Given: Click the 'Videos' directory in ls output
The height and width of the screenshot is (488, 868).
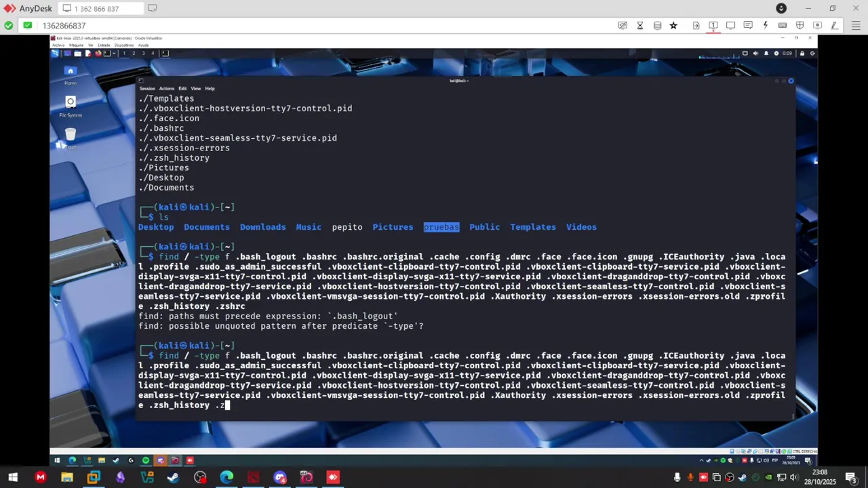Looking at the screenshot, I should (x=581, y=227).
